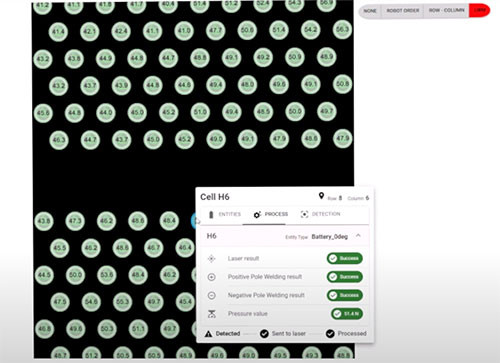Click the Negative Pole Welding minus-circle icon
The image size is (500, 363).
pyautogui.click(x=211, y=295)
